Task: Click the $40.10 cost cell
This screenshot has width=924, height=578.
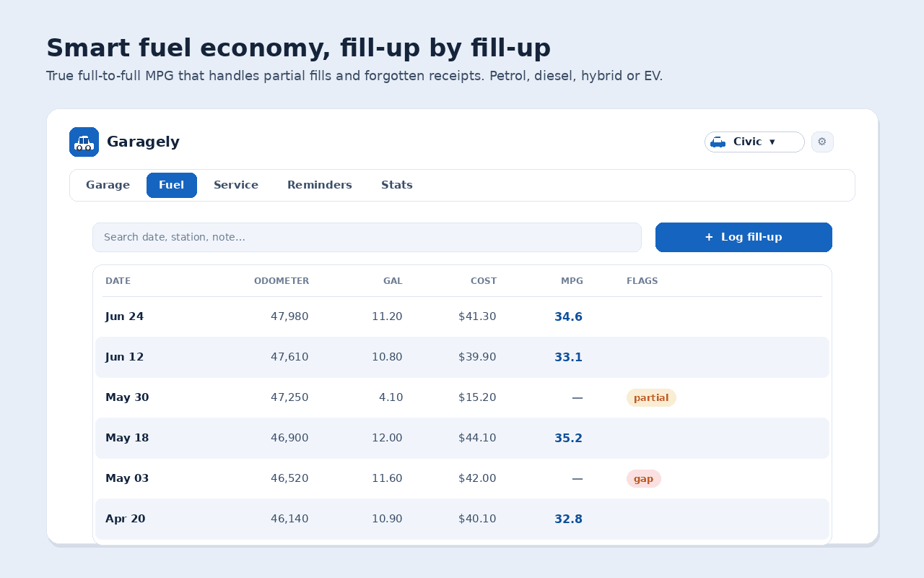Action: coord(477,519)
